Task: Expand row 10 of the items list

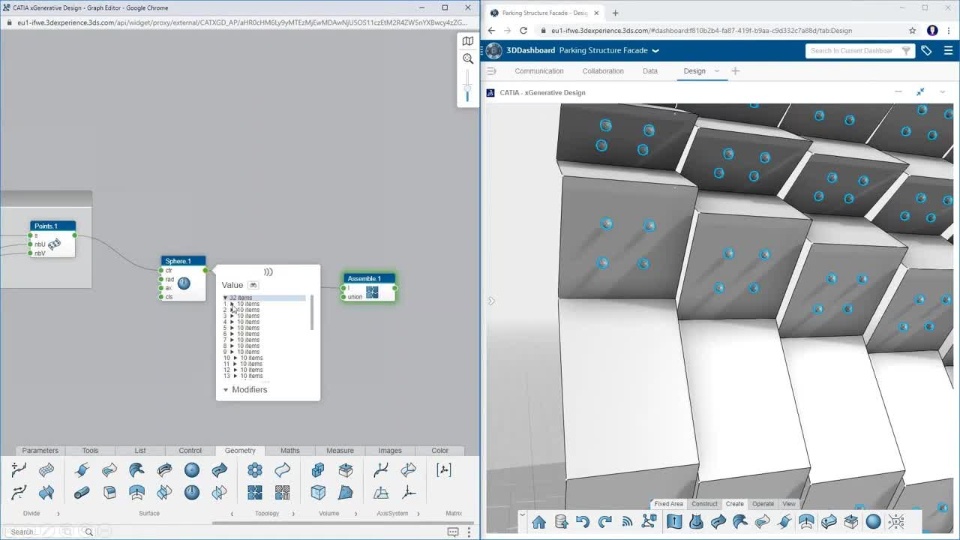Action: (235, 358)
